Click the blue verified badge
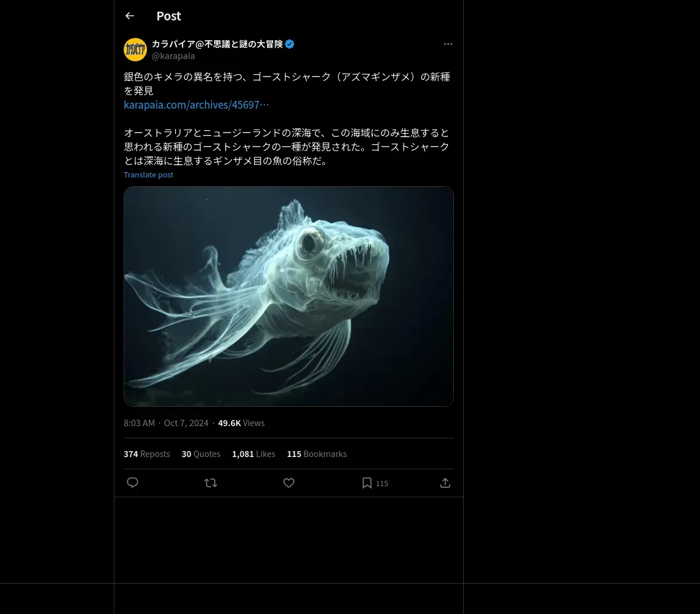Screen dimensions: 700x614 [x=289, y=44]
